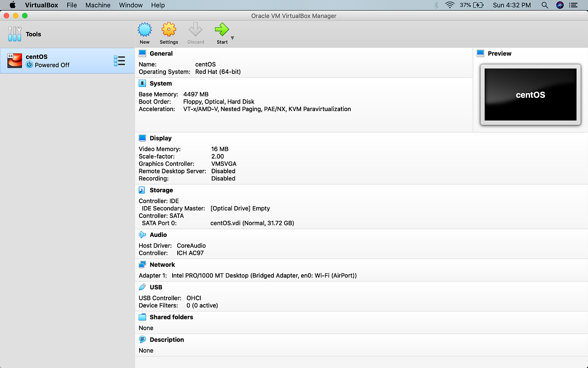Open the centOS machine tools list menu icon

point(119,61)
